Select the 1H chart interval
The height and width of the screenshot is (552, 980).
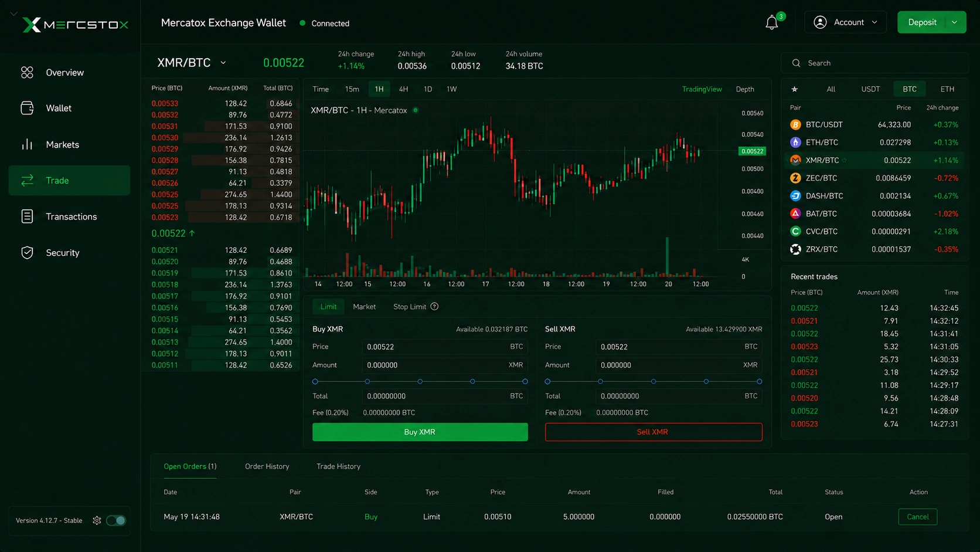379,89
